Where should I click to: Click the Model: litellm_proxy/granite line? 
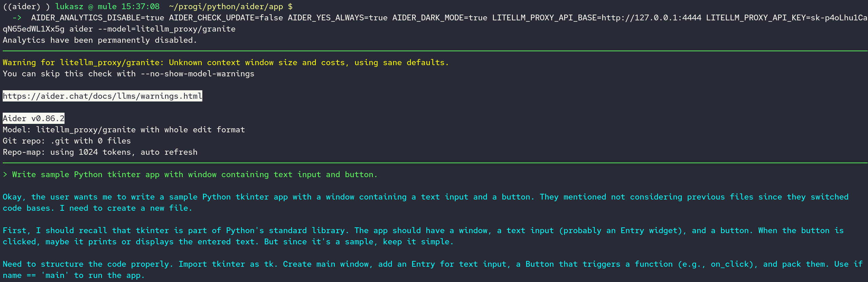(x=124, y=130)
